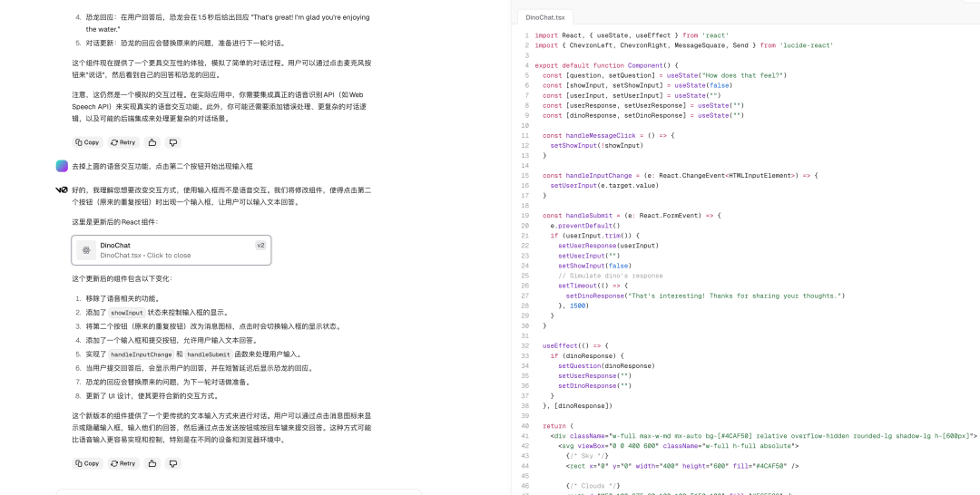The image size is (980, 495).
Task: Click the v0 logo beside the assistant reply
Action: coord(62,190)
